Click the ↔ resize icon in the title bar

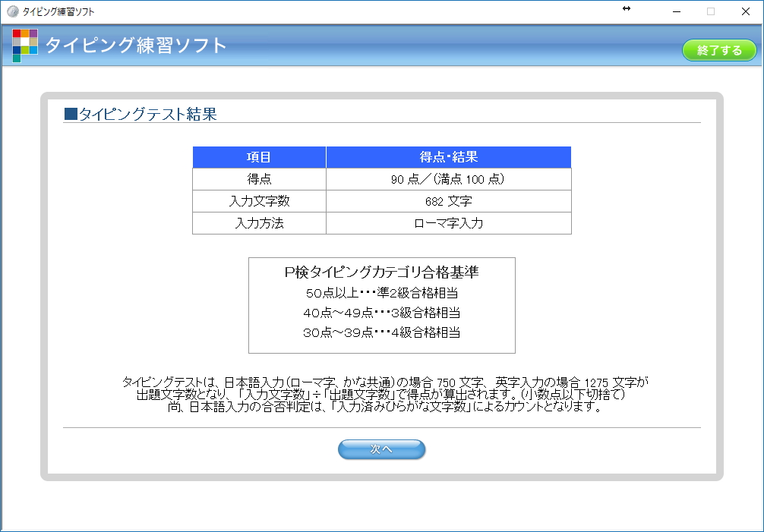[x=625, y=10]
